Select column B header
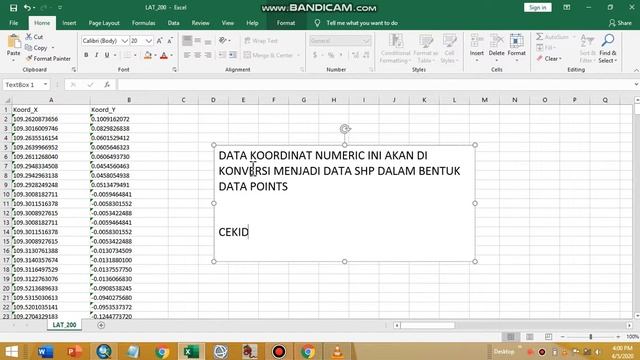The image size is (640, 360). (129, 100)
